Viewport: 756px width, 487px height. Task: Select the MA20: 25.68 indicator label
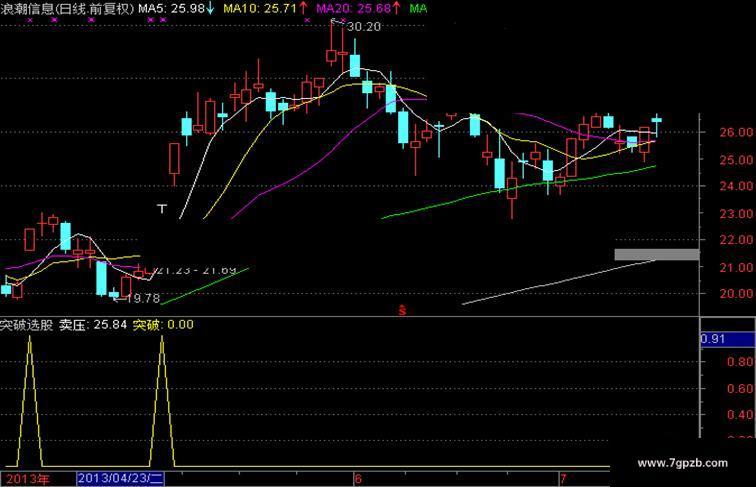(358, 8)
